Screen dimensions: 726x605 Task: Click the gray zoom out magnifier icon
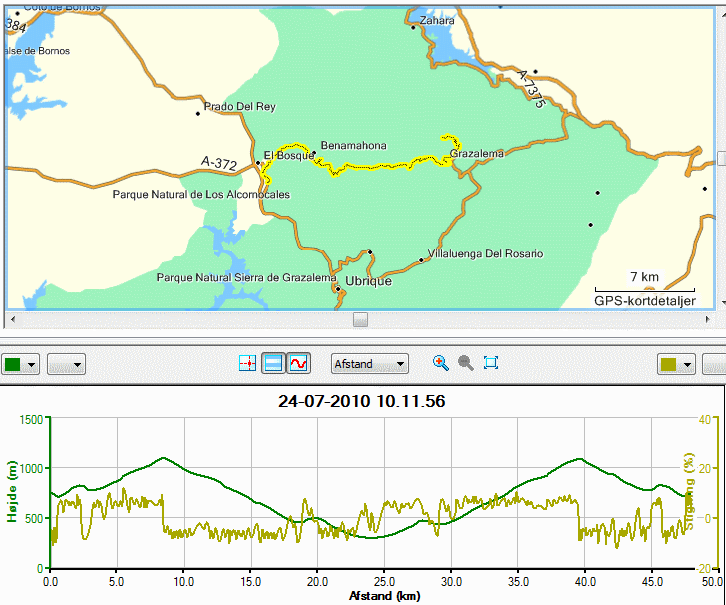465,363
